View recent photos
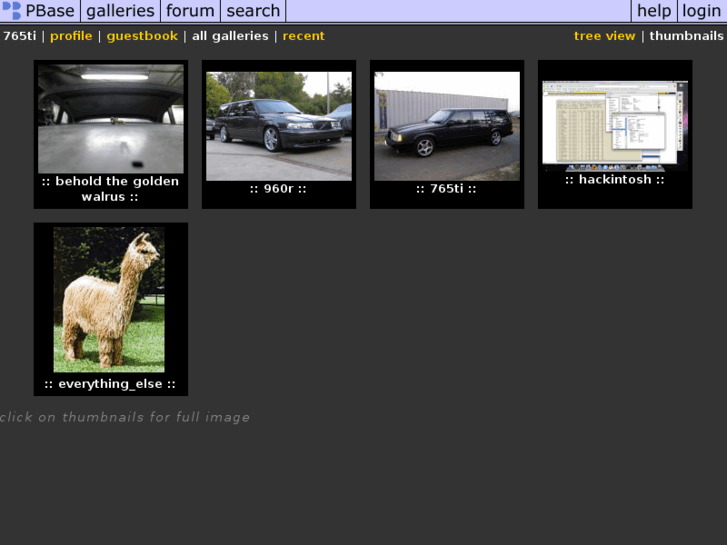The image size is (727, 545). pos(303,36)
